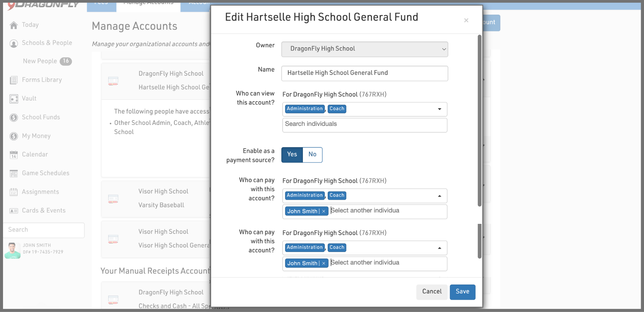Click the School Funds dollar icon

point(14,118)
